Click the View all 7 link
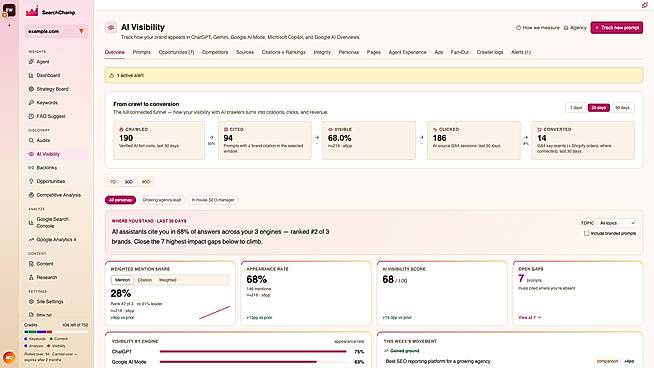 click(529, 318)
